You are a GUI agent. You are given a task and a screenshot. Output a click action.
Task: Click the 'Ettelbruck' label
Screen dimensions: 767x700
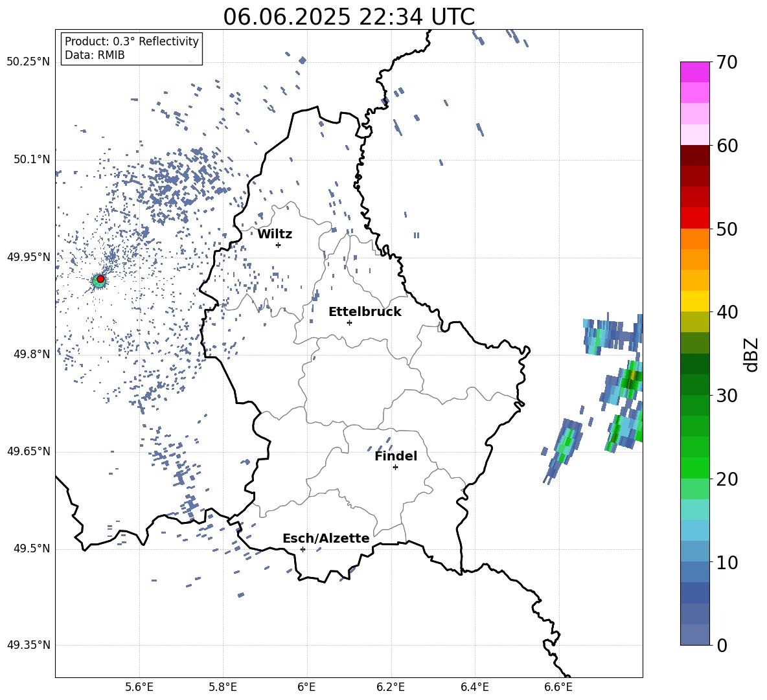365,312
